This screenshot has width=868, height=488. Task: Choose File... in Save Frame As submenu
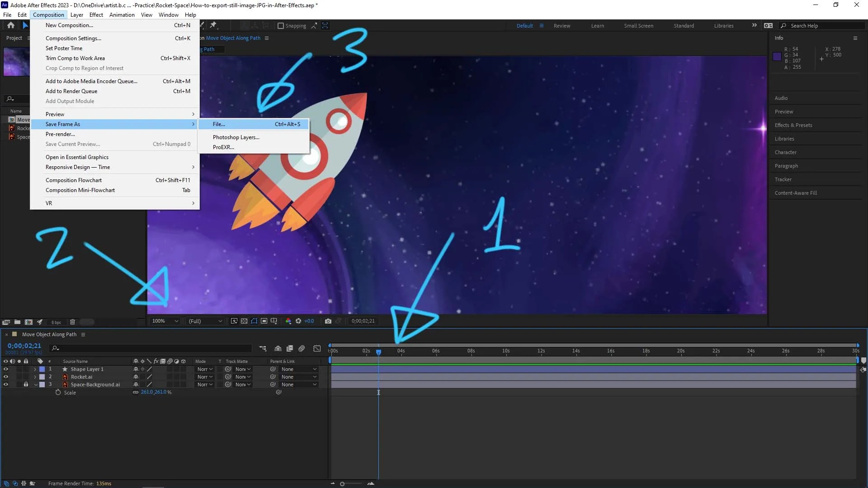click(x=219, y=124)
